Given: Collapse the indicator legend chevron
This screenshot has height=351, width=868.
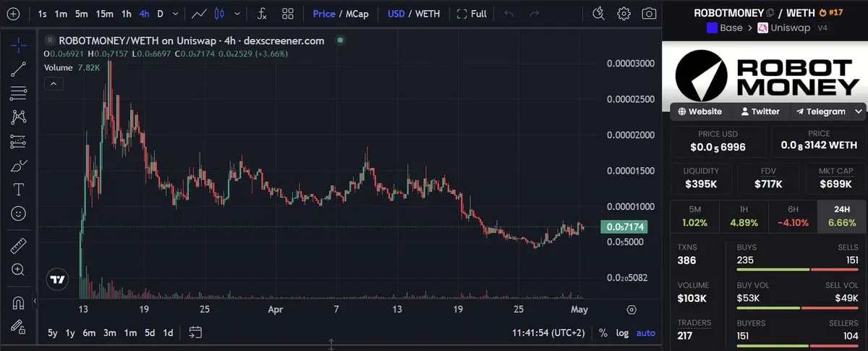Looking at the screenshot, I should (x=52, y=83).
